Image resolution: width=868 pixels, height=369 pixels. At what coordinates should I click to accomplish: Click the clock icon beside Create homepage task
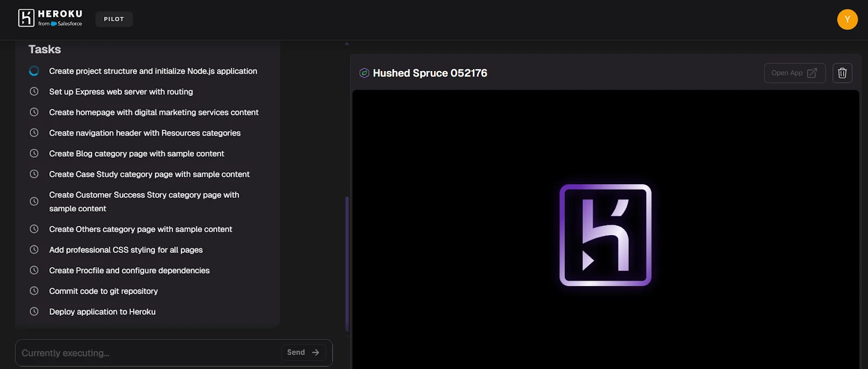[x=34, y=112]
